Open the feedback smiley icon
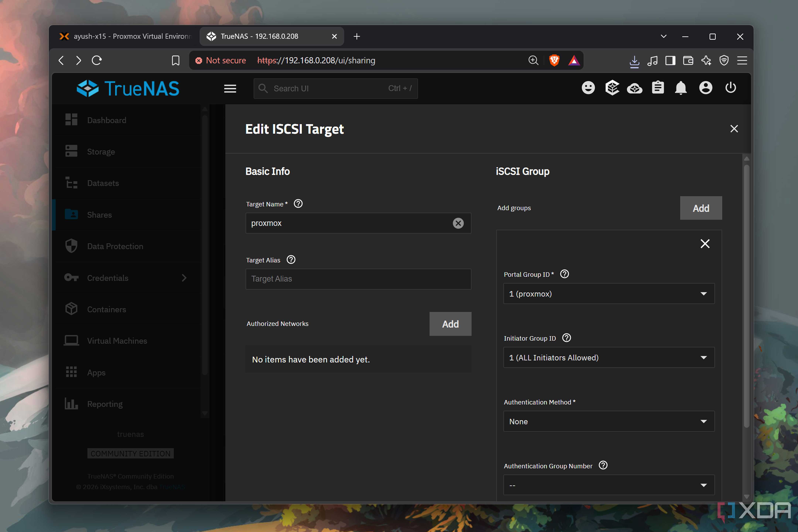 [x=588, y=88]
